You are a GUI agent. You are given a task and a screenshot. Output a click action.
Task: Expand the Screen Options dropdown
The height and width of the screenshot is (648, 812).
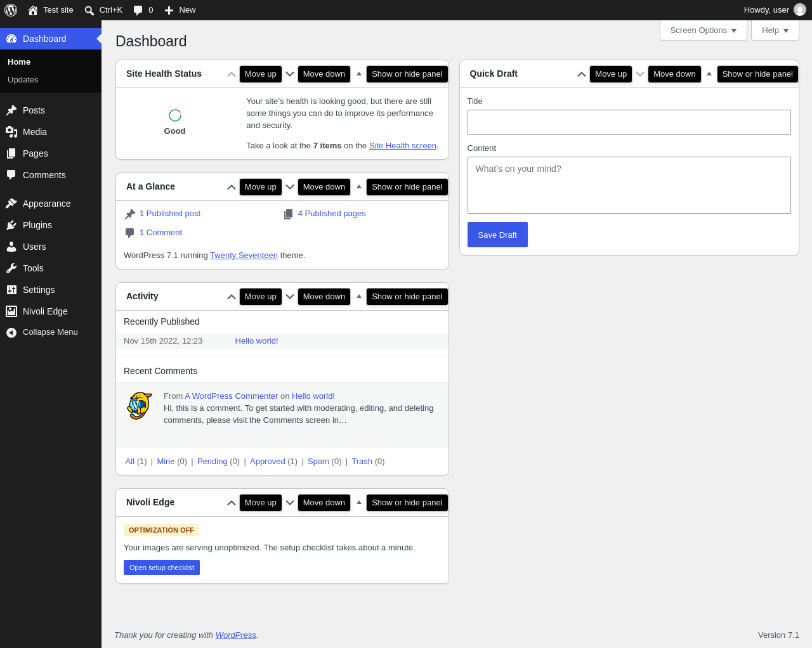(x=704, y=30)
